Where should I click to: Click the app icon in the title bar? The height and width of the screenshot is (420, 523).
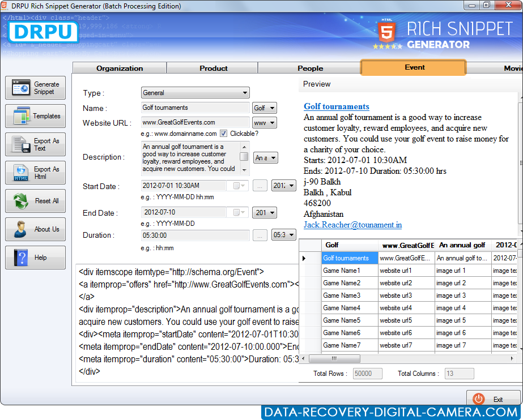pyautogui.click(x=5, y=6)
